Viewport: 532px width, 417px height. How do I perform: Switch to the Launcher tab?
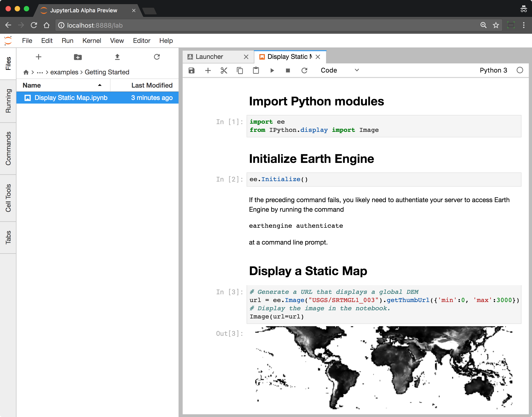click(x=210, y=56)
